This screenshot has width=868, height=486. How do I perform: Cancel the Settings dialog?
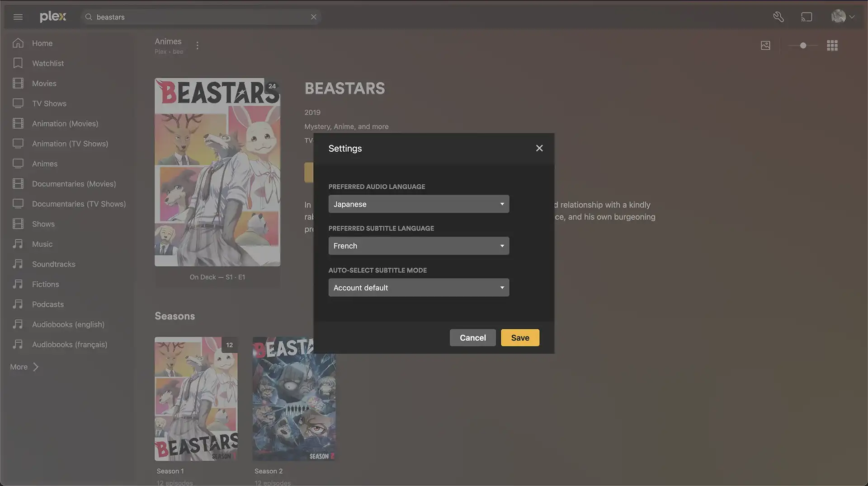472,337
